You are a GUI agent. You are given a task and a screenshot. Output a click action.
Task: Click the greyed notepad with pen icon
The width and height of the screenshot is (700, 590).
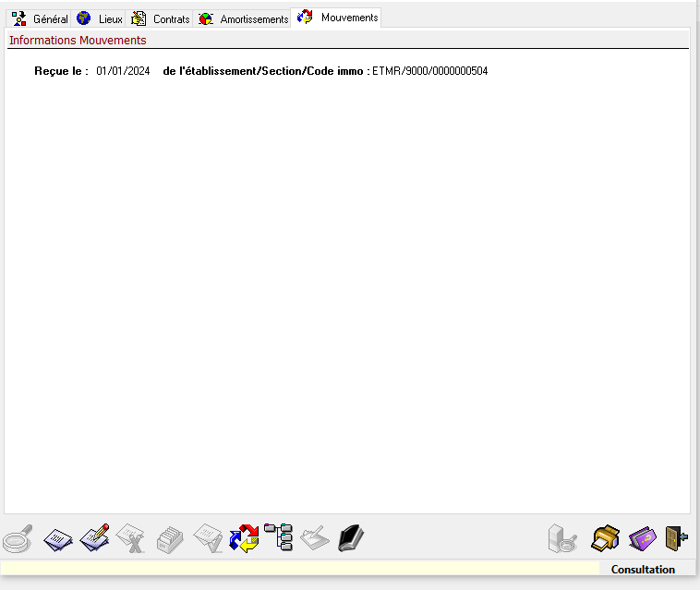coord(315,537)
